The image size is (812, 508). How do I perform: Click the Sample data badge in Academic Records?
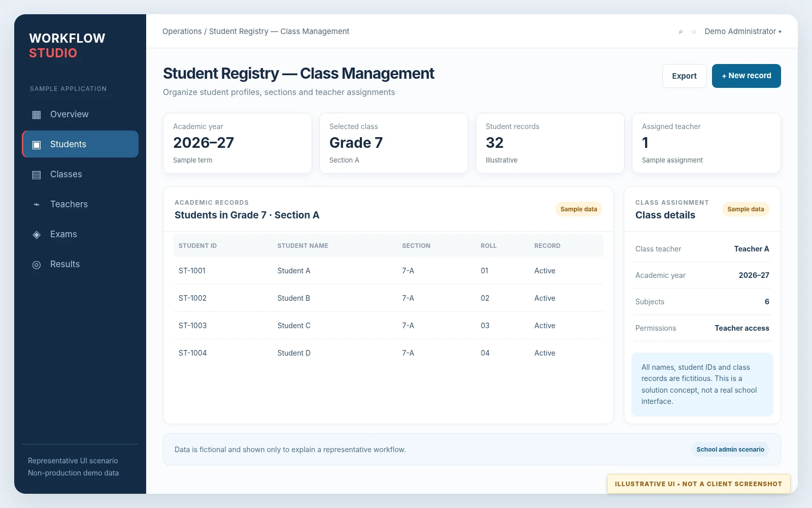(579, 209)
